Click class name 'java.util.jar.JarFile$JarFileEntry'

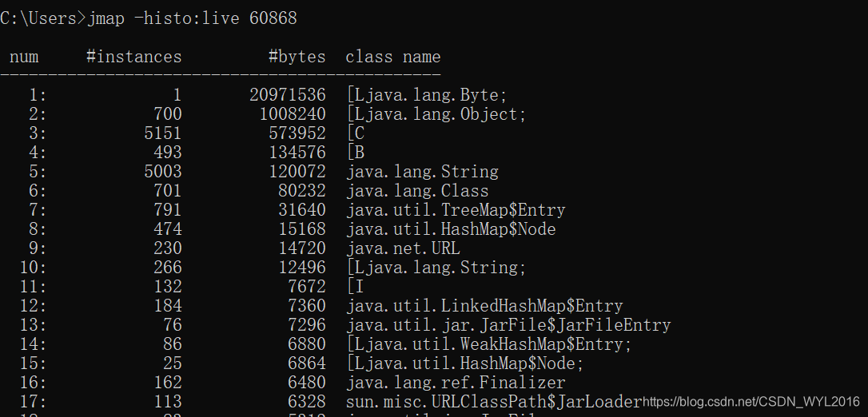click(508, 325)
